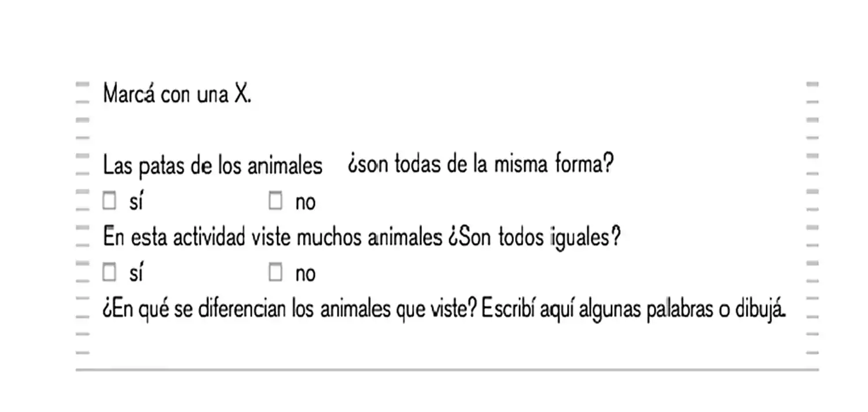Click the letter X in the instruction

pos(241,94)
